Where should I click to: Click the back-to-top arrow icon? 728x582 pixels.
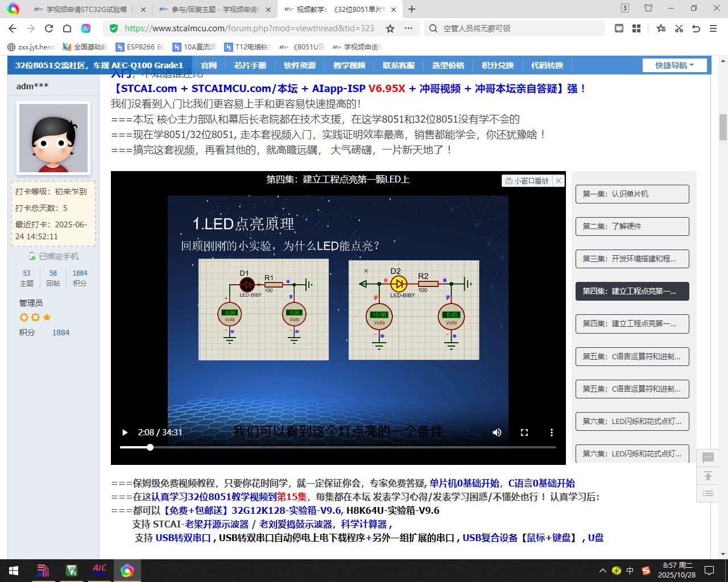[708, 475]
